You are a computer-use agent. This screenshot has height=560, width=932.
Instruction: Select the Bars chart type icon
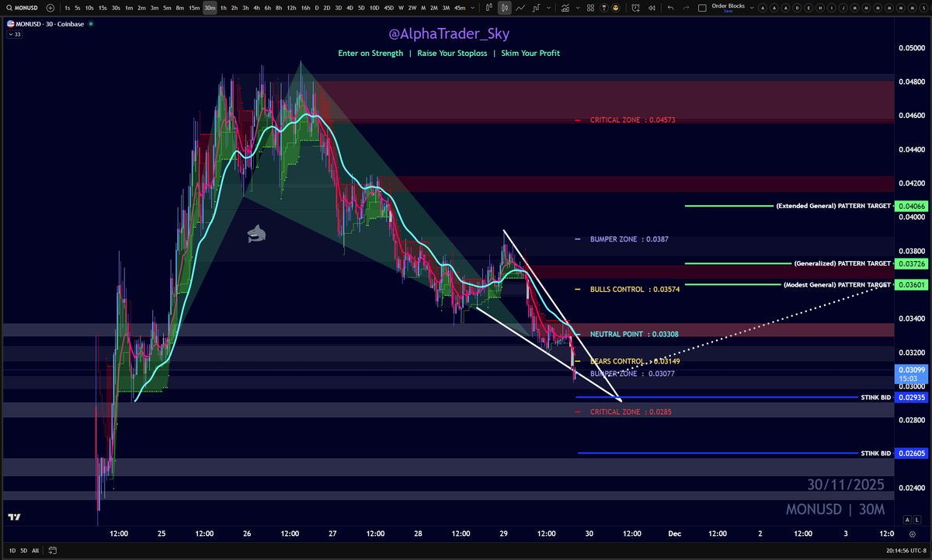[x=489, y=8]
